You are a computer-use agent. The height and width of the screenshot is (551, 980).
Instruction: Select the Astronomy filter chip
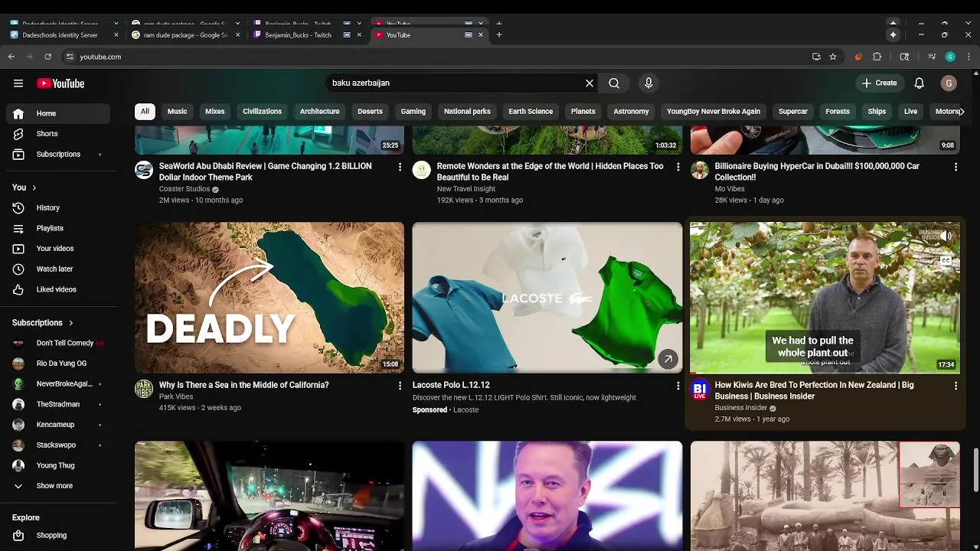click(x=631, y=112)
